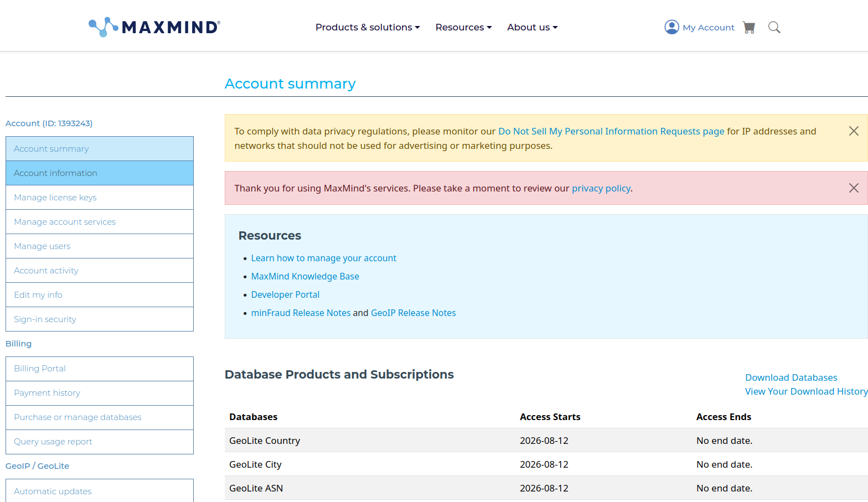The height and width of the screenshot is (502, 868).
Task: Click the Access Starts column header
Action: (550, 417)
